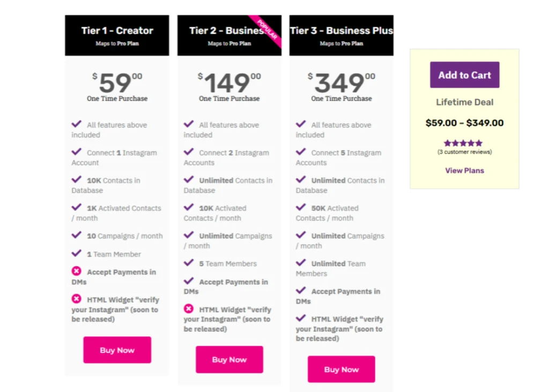Click the five-star rating in the cart box
The width and height of the screenshot is (549, 392).
(x=463, y=143)
